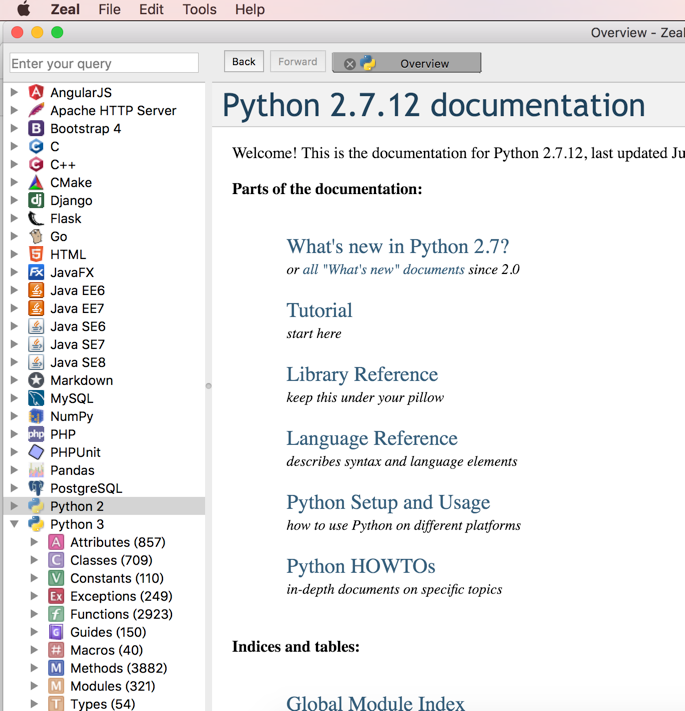Open the Python HOWTOs link
Viewport: 685px width, 711px height.
tap(361, 566)
